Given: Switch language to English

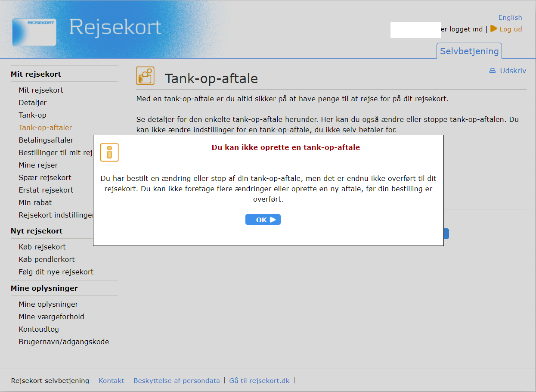Looking at the screenshot, I should [510, 18].
